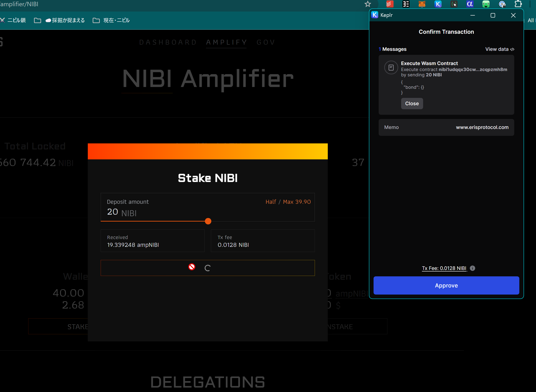The width and height of the screenshot is (536, 392).
Task: Click the alpha symbol extension icon
Action: [x=470, y=4]
